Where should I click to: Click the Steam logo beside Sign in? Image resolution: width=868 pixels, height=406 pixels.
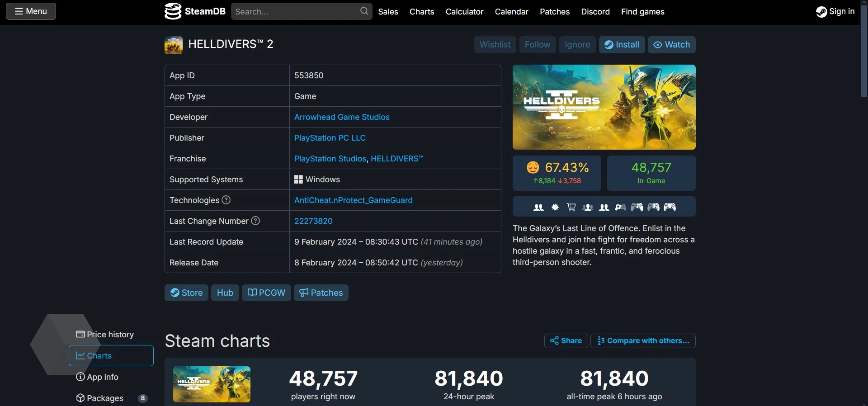tap(821, 12)
